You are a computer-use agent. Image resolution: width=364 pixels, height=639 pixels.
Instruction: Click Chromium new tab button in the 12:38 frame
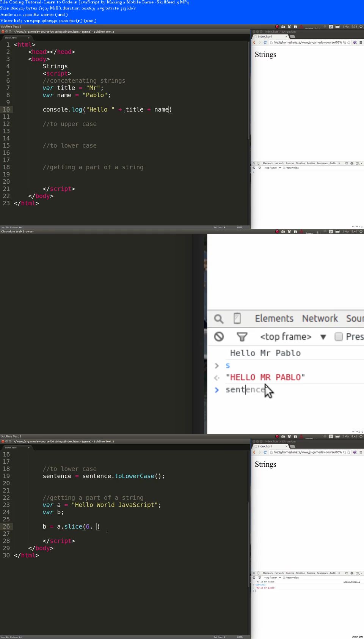(x=292, y=37)
